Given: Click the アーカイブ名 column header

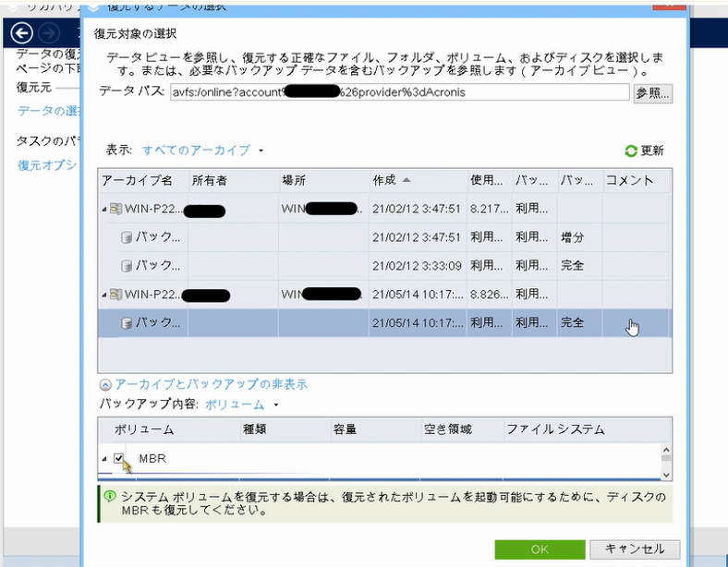Looking at the screenshot, I should [143, 180].
